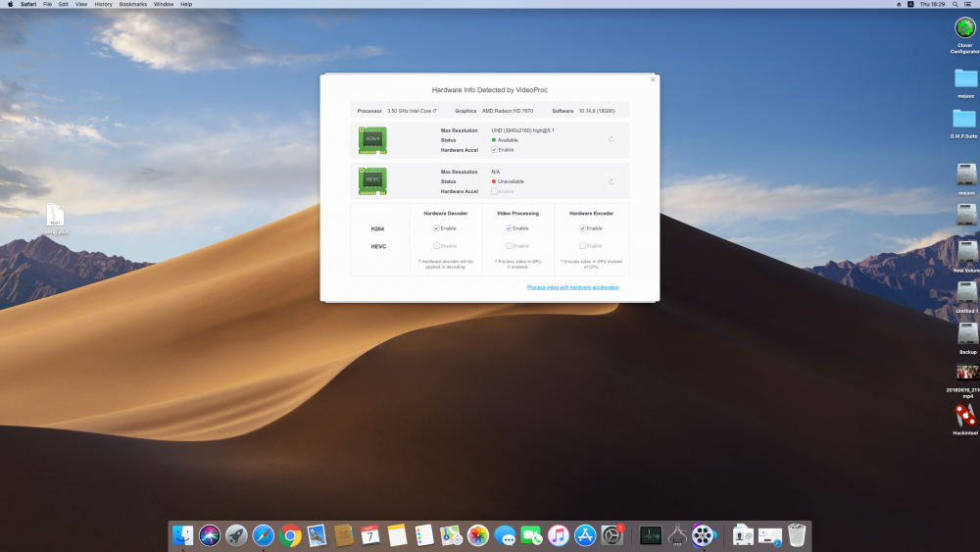Image resolution: width=980 pixels, height=552 pixels.
Task: Toggle H264 Hardware Decoder Enable checkbox
Action: [436, 228]
